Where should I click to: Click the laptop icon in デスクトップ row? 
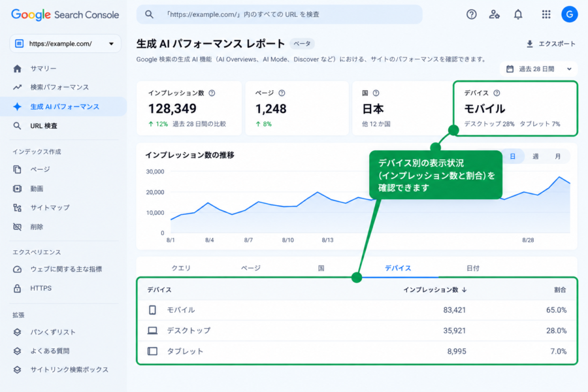(x=152, y=331)
